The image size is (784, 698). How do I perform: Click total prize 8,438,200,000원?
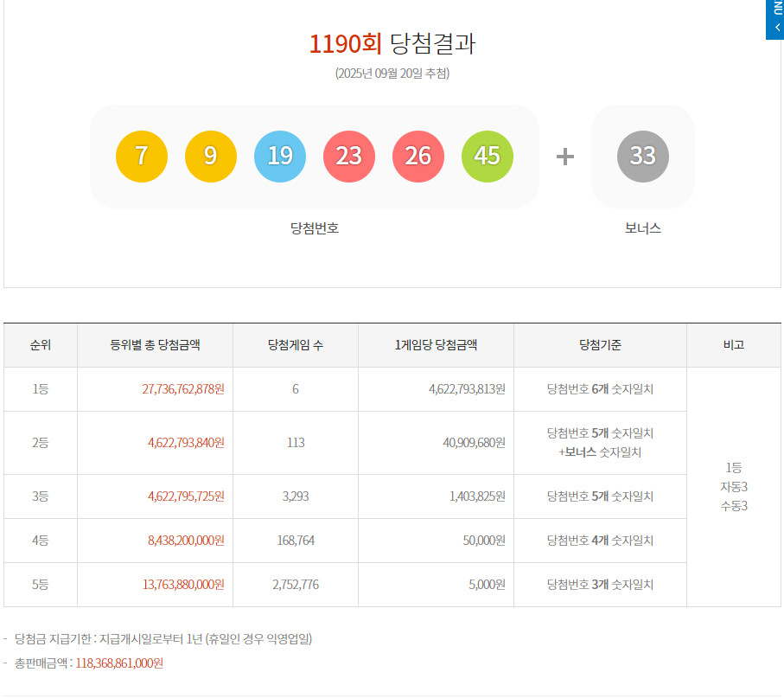coord(186,541)
